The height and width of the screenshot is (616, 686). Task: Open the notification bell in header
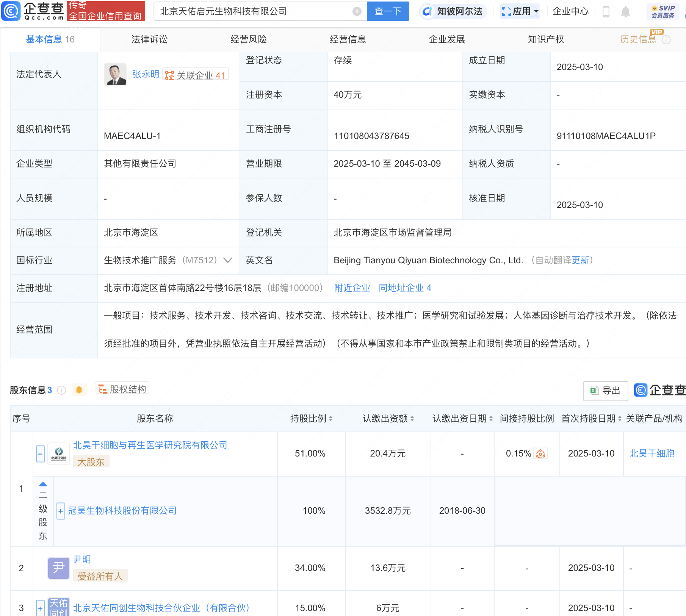click(626, 12)
